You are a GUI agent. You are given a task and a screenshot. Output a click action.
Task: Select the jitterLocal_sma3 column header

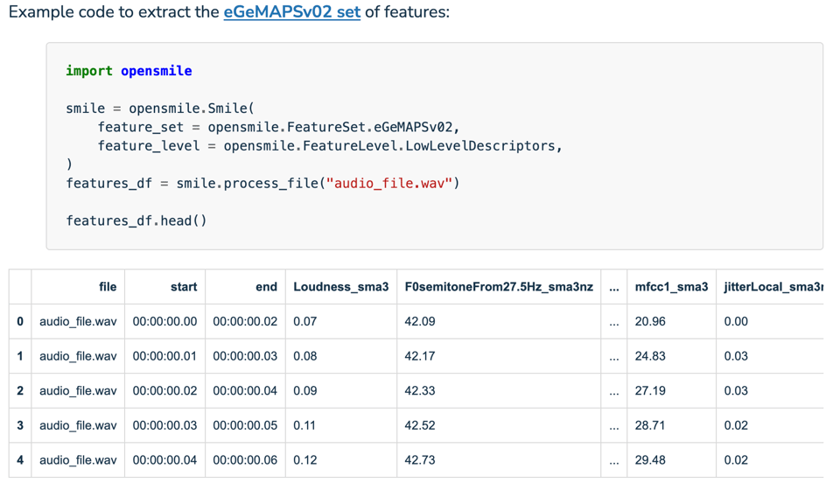[x=771, y=286]
